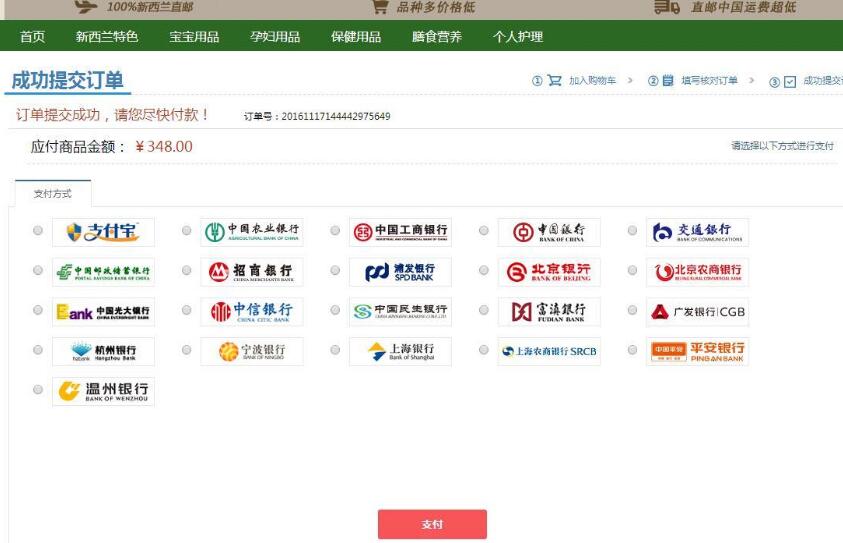843x543 pixels.
Task: Choose the Beijing Rural Commercial Bank radio button
Action: (632, 270)
